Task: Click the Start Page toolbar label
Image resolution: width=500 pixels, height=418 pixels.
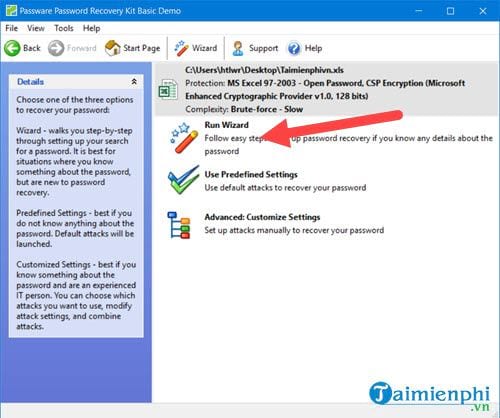Action: pyautogui.click(x=142, y=48)
